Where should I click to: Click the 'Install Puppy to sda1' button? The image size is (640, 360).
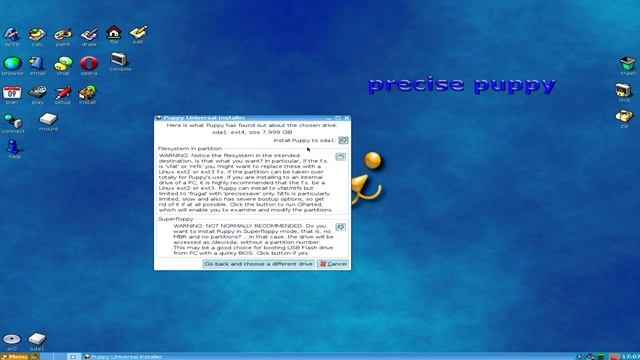pyautogui.click(x=343, y=140)
